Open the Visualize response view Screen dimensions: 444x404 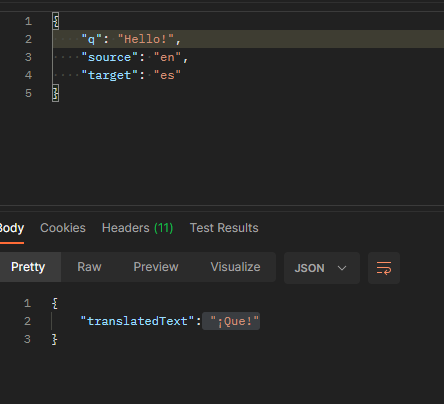tap(235, 267)
